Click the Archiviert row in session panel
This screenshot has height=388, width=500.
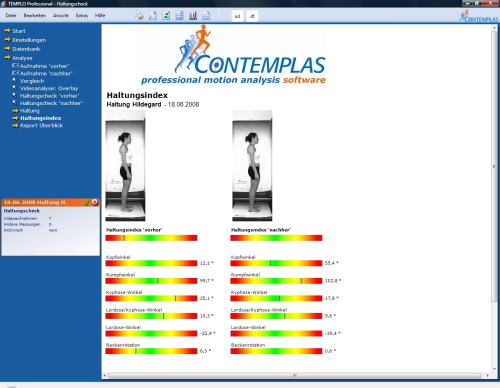click(x=30, y=230)
